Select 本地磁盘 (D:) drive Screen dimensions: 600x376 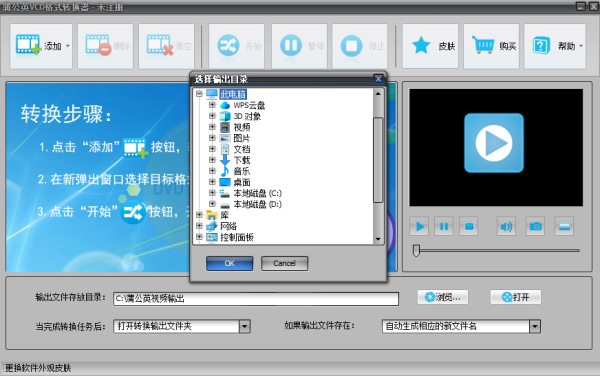point(258,205)
